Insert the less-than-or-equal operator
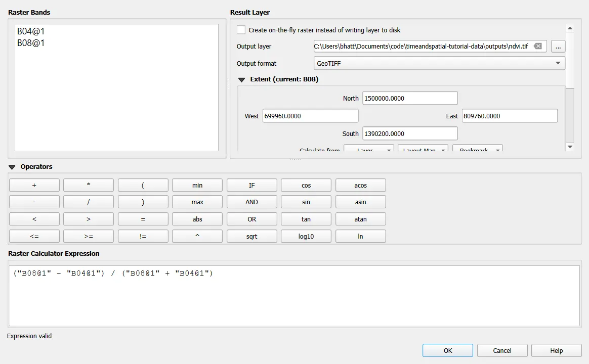This screenshot has width=589, height=364. pos(34,237)
